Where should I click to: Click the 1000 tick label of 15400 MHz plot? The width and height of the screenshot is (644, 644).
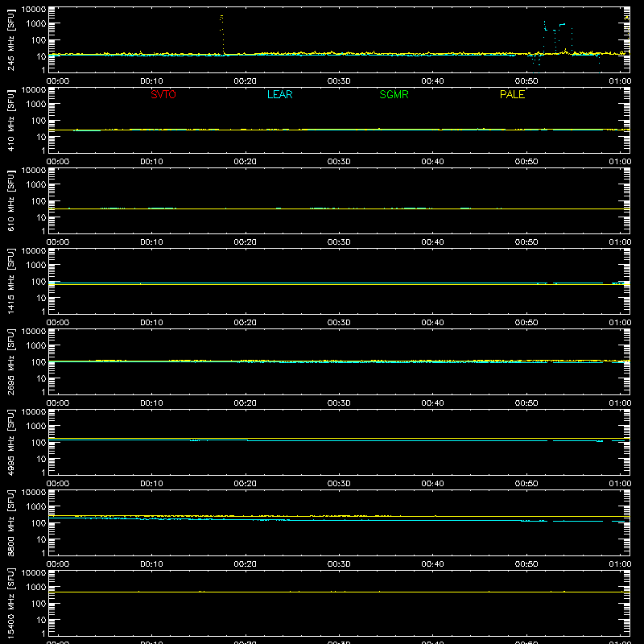36,588
